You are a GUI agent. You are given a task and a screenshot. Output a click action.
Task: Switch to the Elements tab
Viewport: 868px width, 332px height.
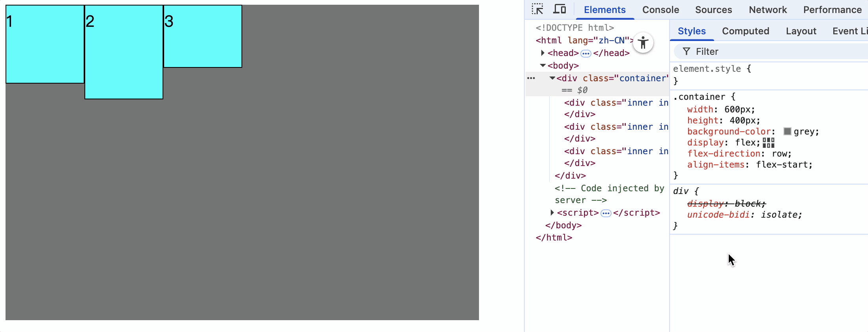point(604,10)
